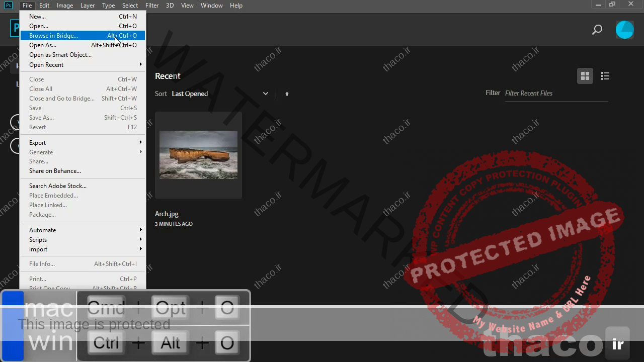Open the Image menu
This screenshot has height=362, width=644.
tap(65, 5)
